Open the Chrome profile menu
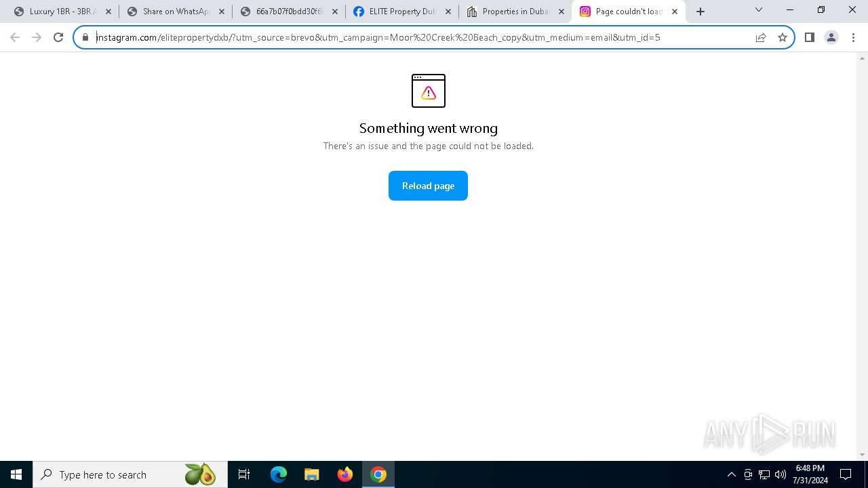This screenshot has height=488, width=868. point(831,37)
